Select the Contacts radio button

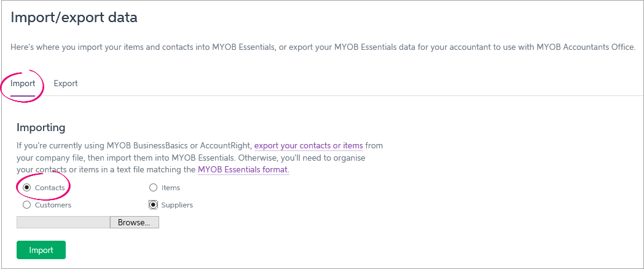click(26, 187)
